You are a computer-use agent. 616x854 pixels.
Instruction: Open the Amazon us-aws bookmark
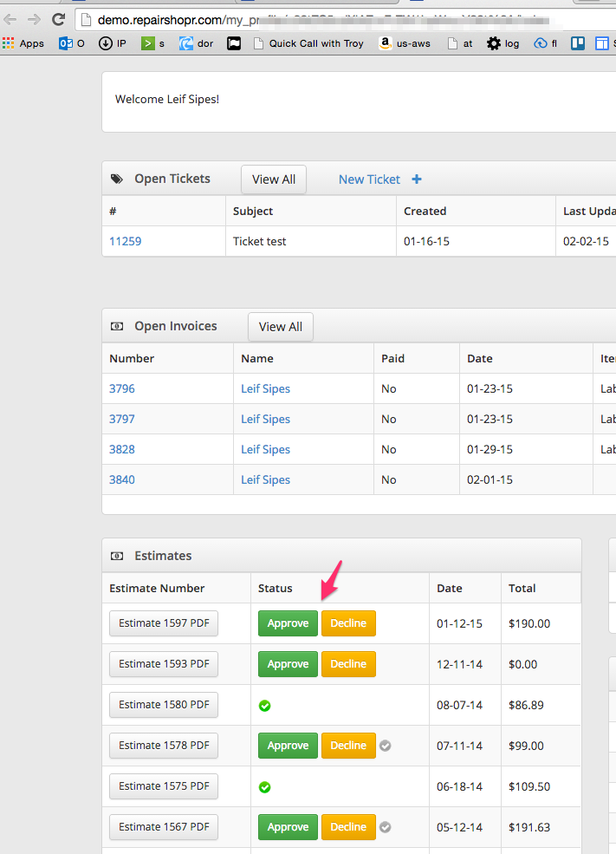point(404,43)
